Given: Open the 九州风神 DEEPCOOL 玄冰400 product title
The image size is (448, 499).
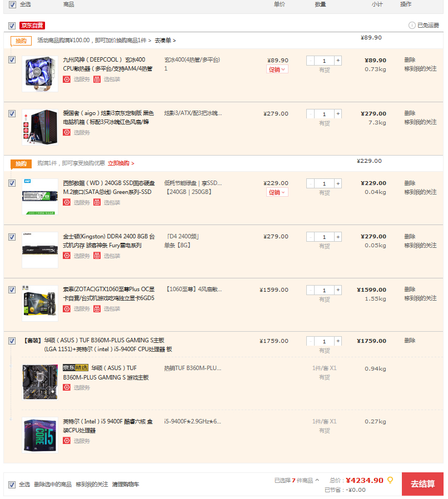Looking at the screenshot, I should (108, 64).
